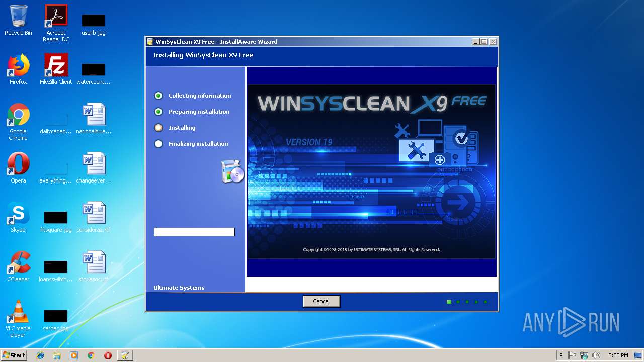The width and height of the screenshot is (644, 362).
Task: Open FileZilla Client shortcut
Action: [x=56, y=69]
